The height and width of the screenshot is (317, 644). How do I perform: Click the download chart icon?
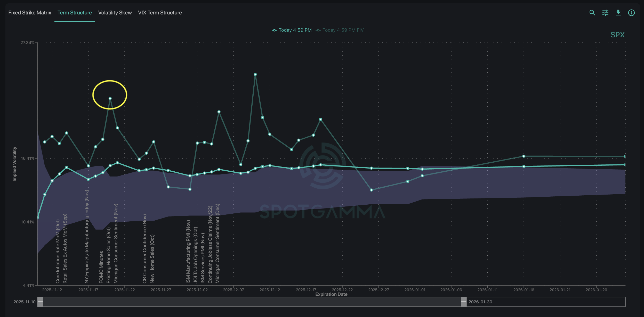click(x=618, y=13)
